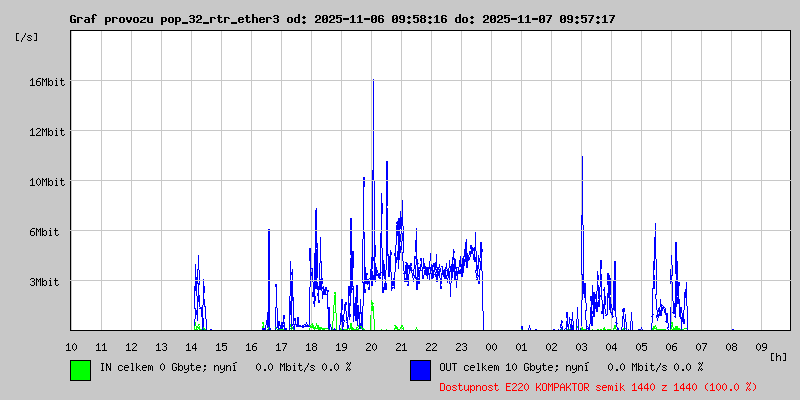The width and height of the screenshot is (800, 400).
Task: Click the graph title text at top
Action: point(342,19)
